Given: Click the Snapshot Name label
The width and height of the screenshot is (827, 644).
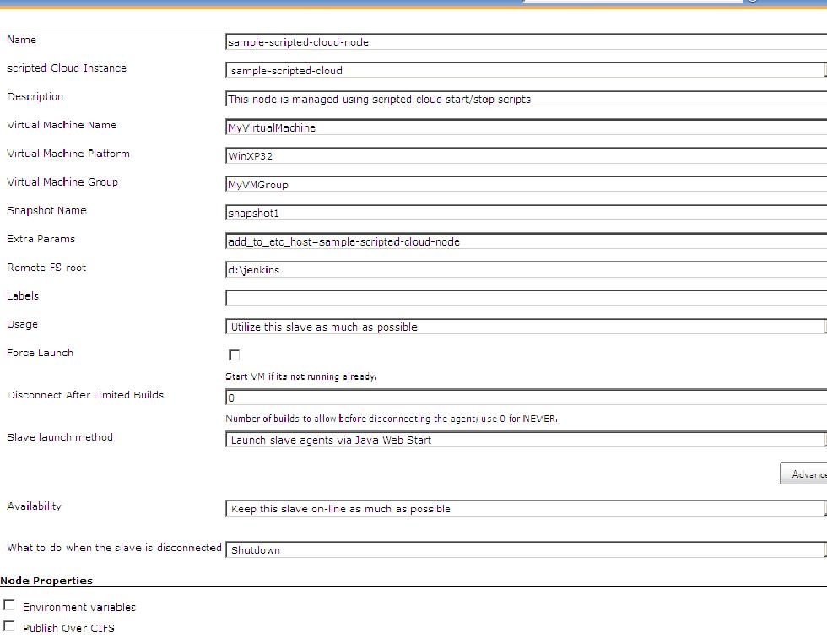Looking at the screenshot, I should [46, 210].
